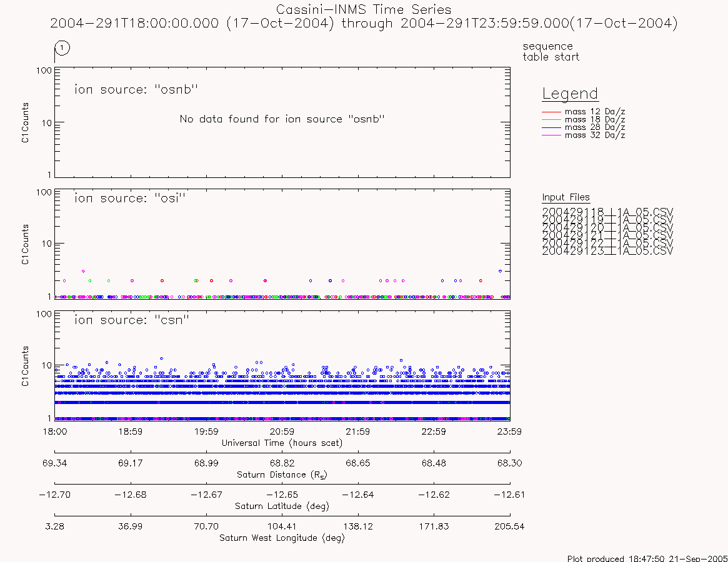The height and width of the screenshot is (562, 728).
Task: Click the '68.99' Saturn distance value
Action: coord(206,463)
